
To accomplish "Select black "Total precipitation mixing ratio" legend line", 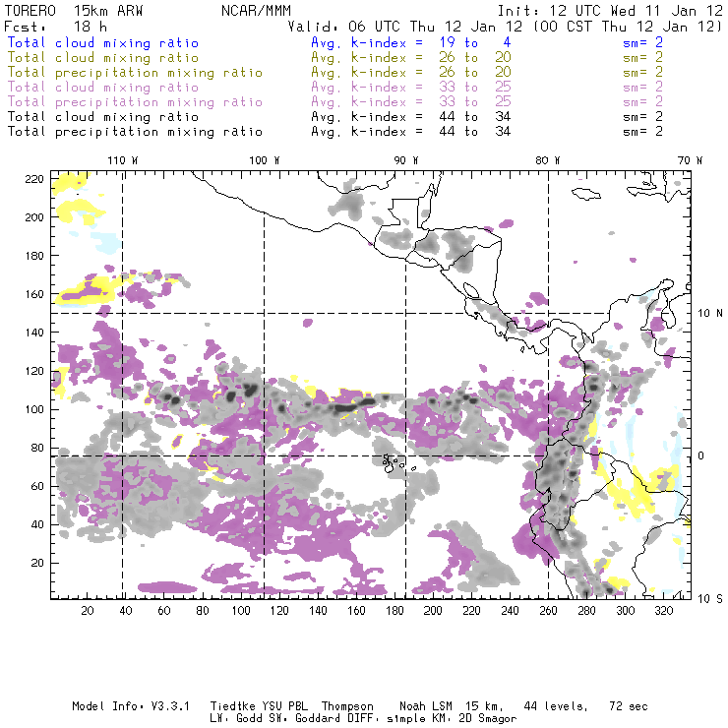I will [x=135, y=132].
